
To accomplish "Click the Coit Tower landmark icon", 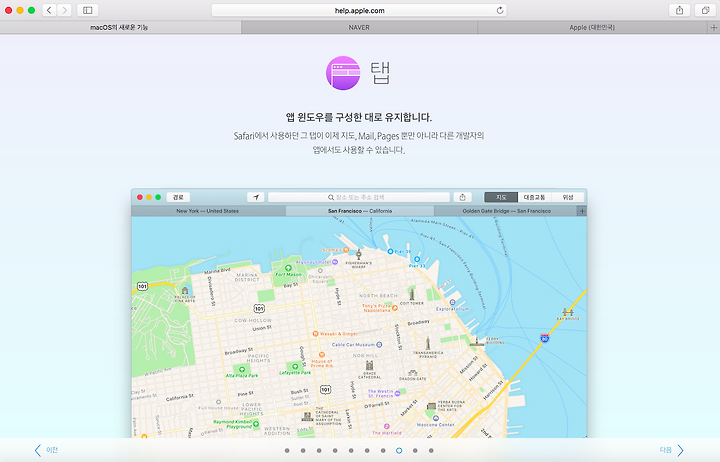I will pyautogui.click(x=412, y=294).
